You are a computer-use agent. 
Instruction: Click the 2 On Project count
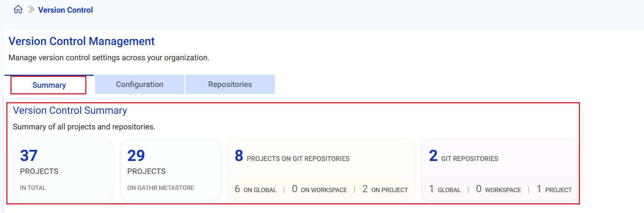click(385, 190)
